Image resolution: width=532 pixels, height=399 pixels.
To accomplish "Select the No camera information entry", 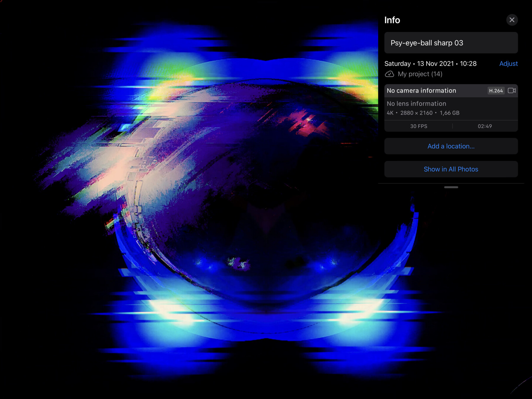I will 421,91.
